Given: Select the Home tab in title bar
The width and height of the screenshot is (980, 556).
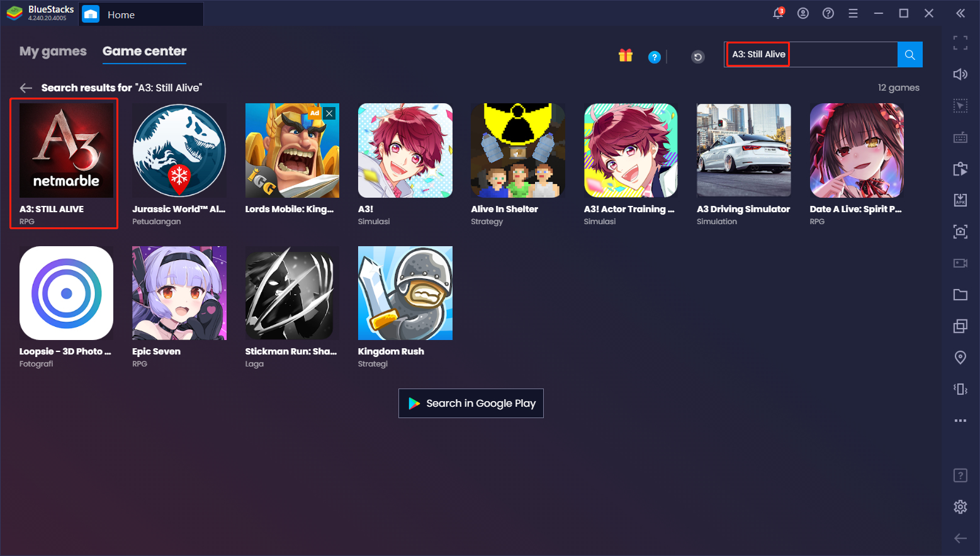Looking at the screenshot, I should (141, 14).
